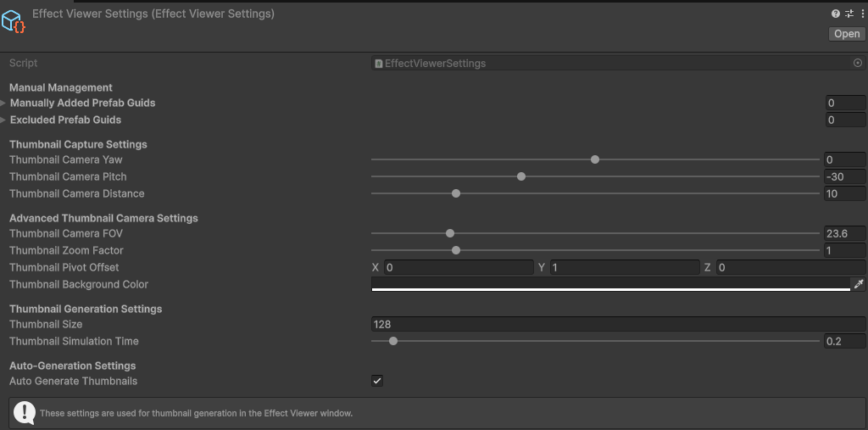
Task: Click the Thumbnail Size input field
Action: coord(618,324)
